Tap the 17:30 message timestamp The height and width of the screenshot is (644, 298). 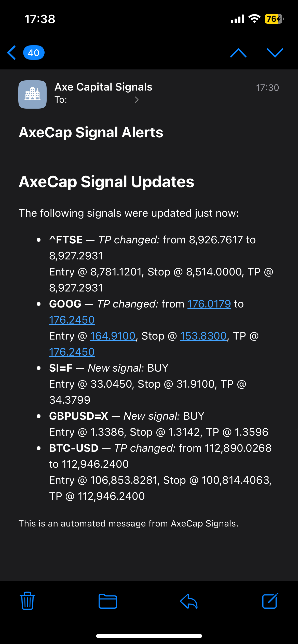click(x=267, y=88)
